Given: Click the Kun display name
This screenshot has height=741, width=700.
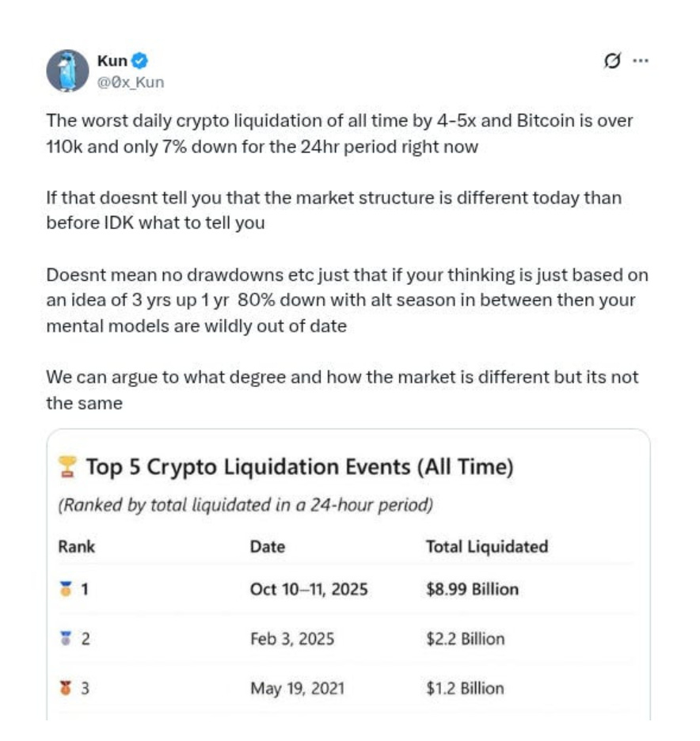Looking at the screenshot, I should [112, 61].
